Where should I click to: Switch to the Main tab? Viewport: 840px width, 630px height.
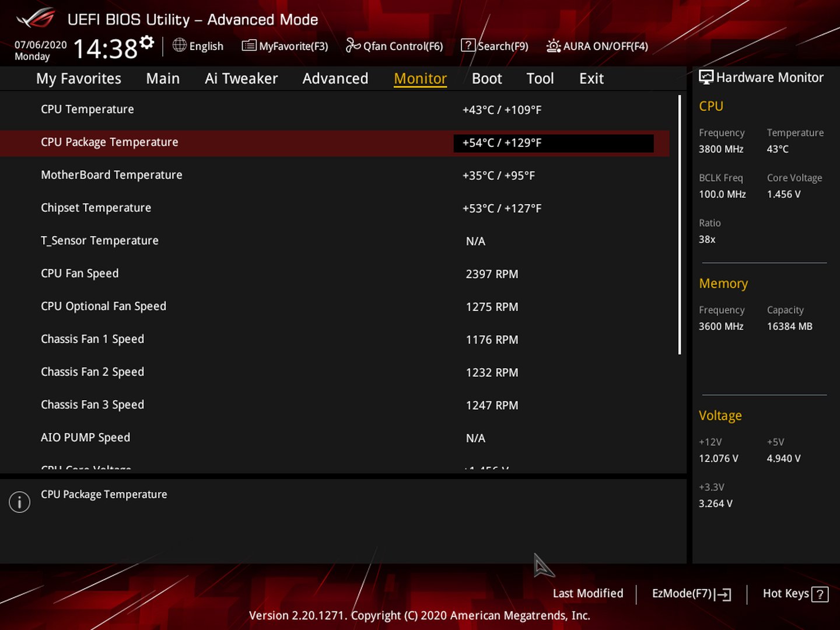click(x=163, y=79)
